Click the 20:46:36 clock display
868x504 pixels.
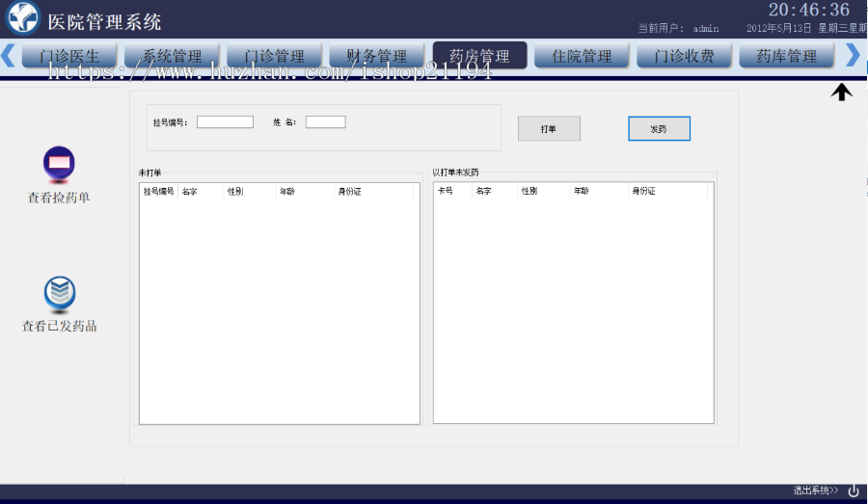click(809, 10)
